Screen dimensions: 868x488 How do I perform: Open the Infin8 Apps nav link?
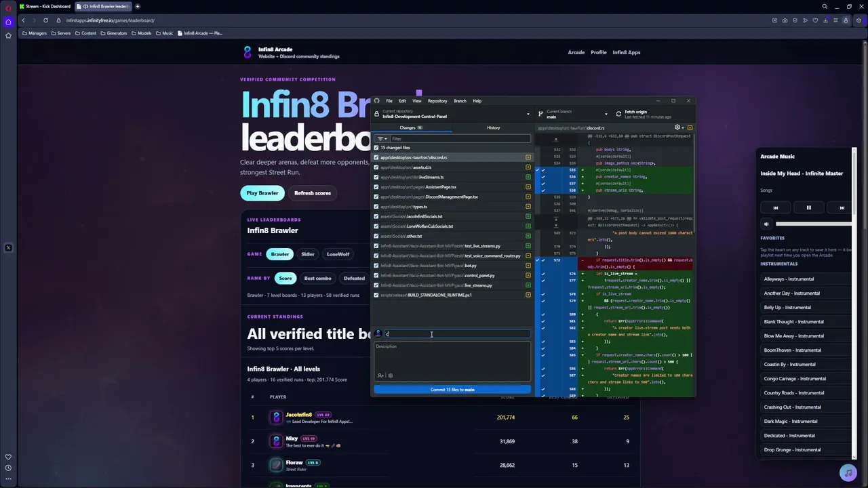(x=627, y=52)
